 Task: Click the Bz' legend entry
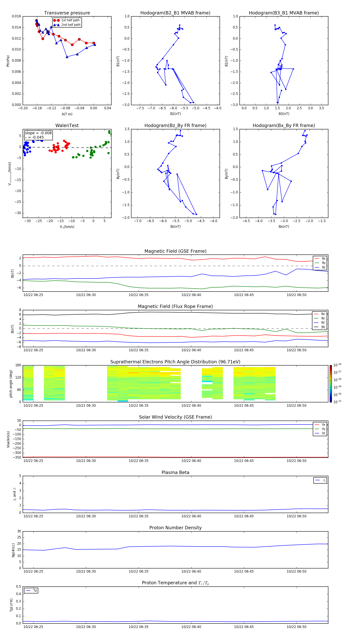click(x=320, y=323)
